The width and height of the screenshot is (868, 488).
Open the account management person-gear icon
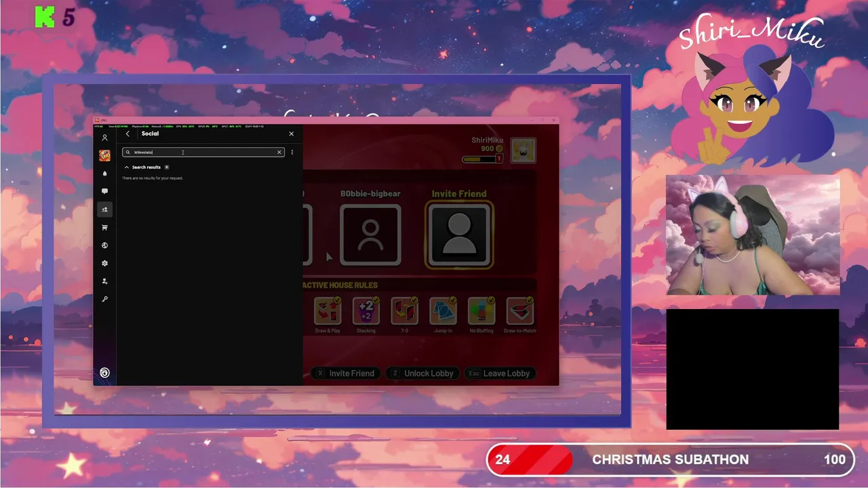pyautogui.click(x=104, y=281)
